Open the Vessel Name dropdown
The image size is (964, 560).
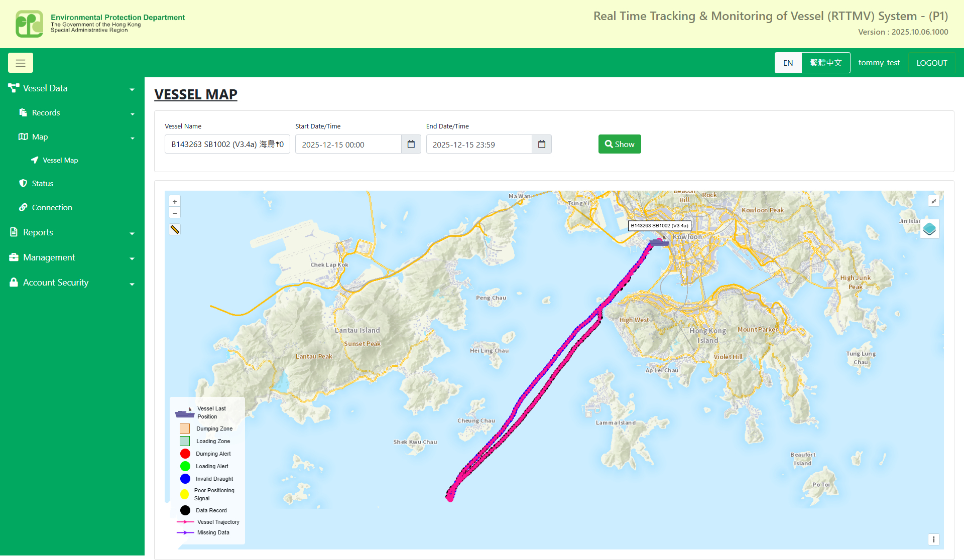[227, 145]
